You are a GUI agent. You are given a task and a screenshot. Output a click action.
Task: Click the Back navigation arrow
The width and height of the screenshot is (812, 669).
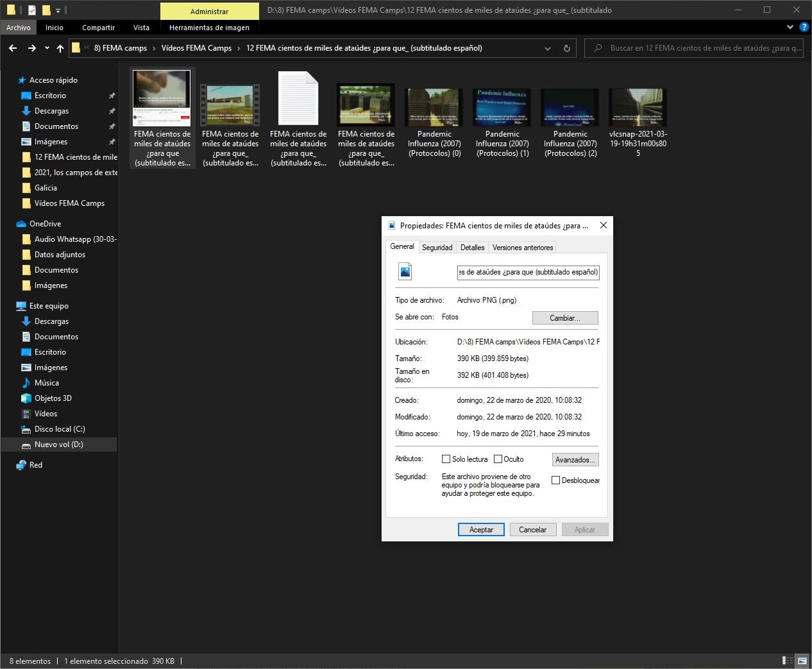tap(13, 48)
